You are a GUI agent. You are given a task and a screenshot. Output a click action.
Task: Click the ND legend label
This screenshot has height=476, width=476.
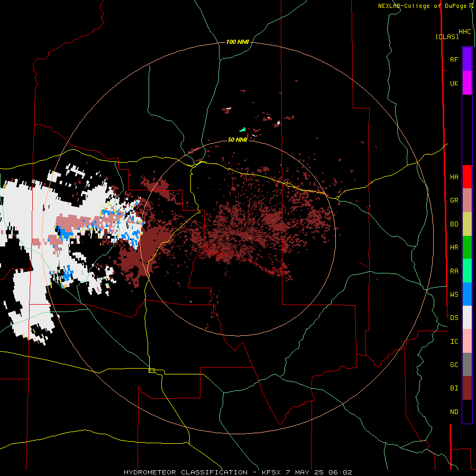click(454, 411)
